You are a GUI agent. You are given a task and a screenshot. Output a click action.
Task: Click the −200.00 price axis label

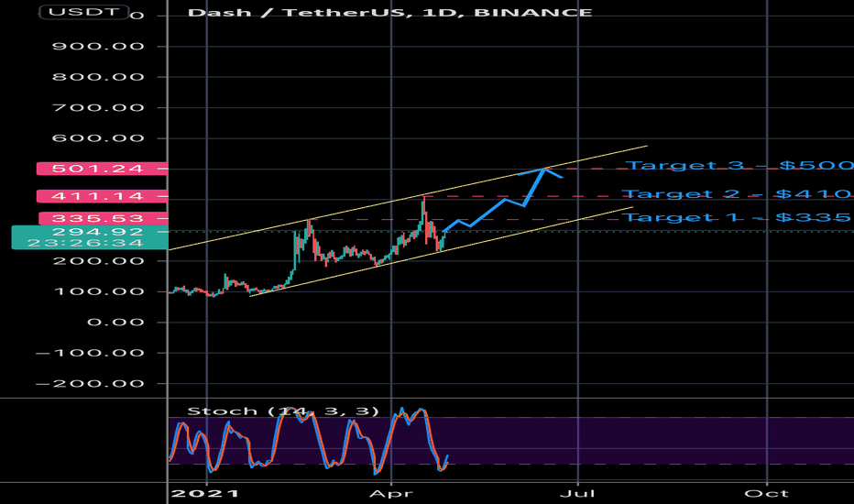point(90,384)
